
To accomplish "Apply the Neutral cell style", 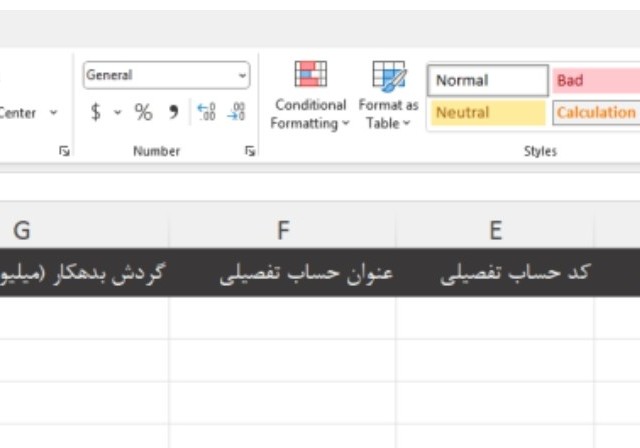I will point(488,113).
